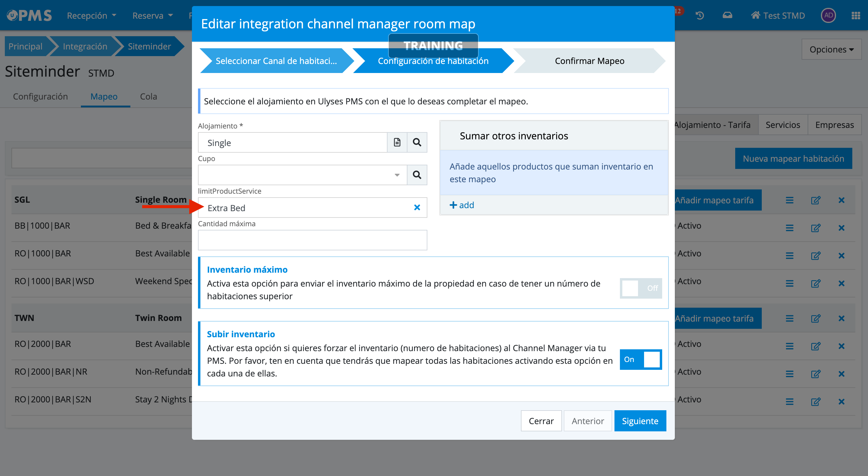Image resolution: width=868 pixels, height=476 pixels.
Task: Go to Seleccionar Canal de habitación step
Action: tap(276, 61)
